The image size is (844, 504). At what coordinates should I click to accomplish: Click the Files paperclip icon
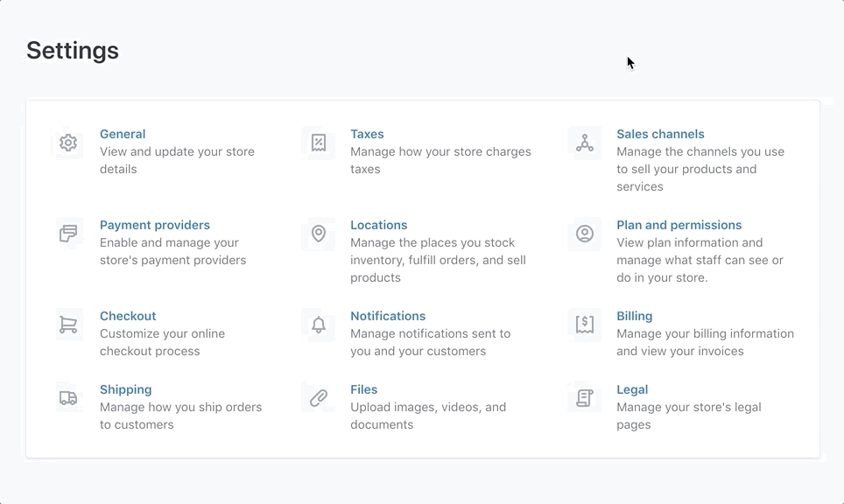319,398
